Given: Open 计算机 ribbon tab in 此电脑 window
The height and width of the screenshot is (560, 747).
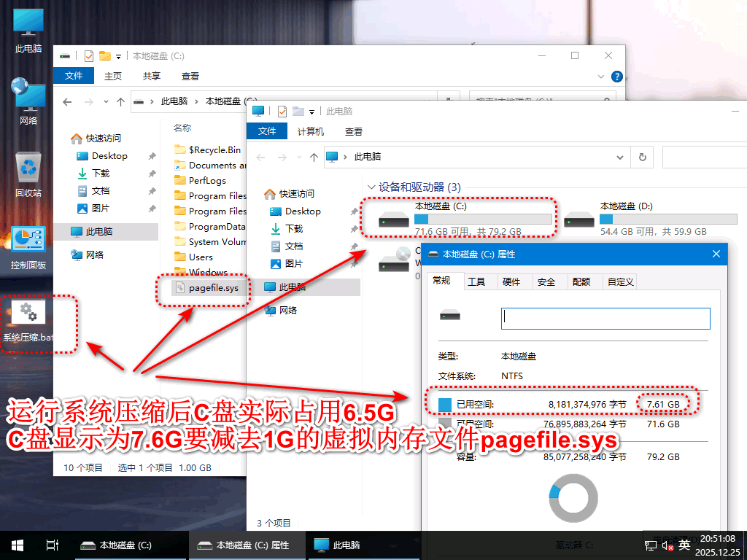Looking at the screenshot, I should (311, 131).
